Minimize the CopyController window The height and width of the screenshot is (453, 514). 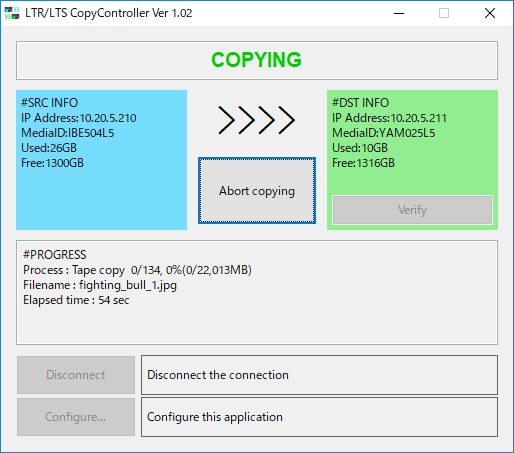tap(399, 13)
